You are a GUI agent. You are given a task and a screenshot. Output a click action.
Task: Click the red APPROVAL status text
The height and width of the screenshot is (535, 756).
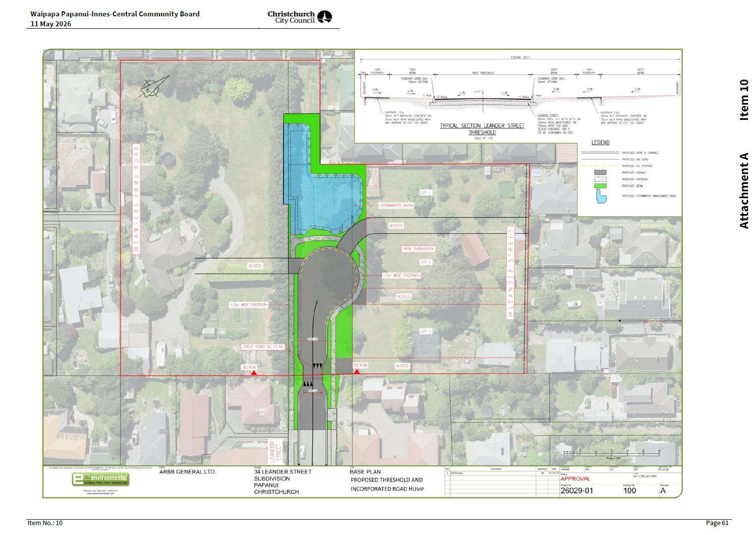575,479
